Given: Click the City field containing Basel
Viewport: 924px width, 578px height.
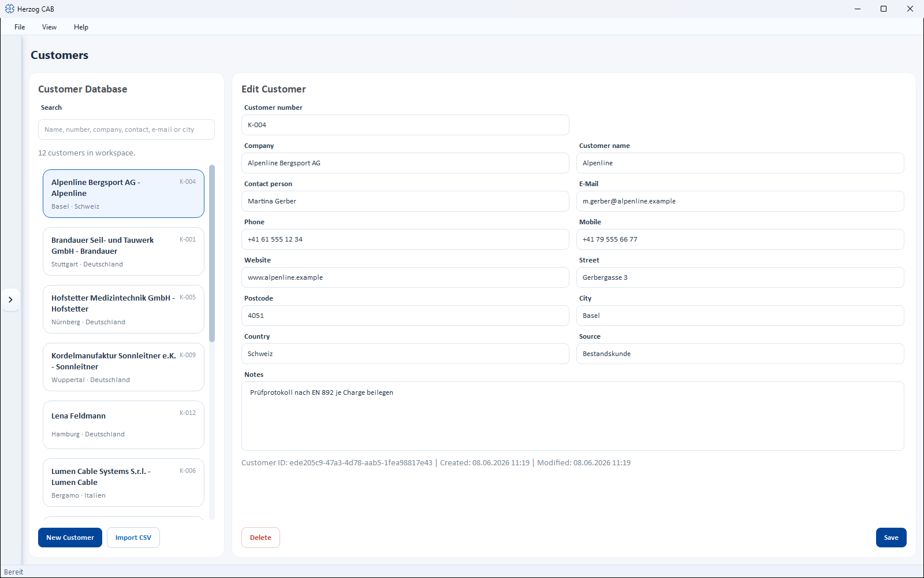Looking at the screenshot, I should (x=740, y=316).
